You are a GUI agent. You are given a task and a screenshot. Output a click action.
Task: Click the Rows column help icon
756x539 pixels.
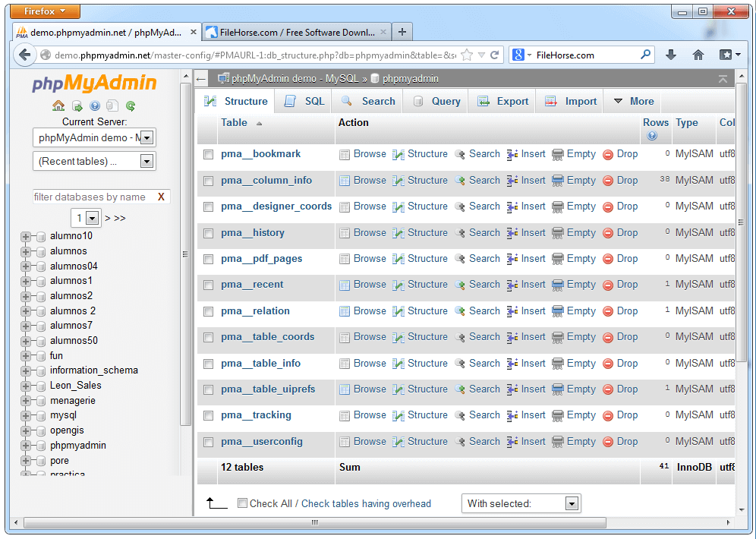(x=651, y=136)
